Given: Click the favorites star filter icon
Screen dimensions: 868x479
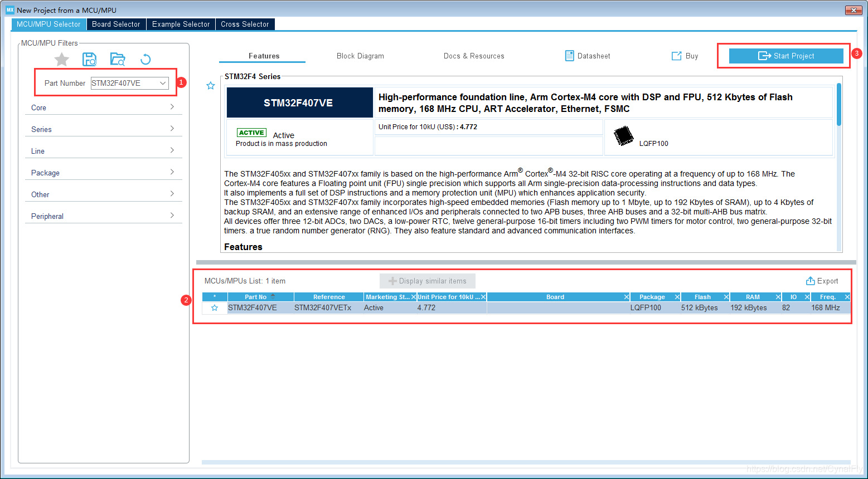Looking at the screenshot, I should tap(62, 60).
